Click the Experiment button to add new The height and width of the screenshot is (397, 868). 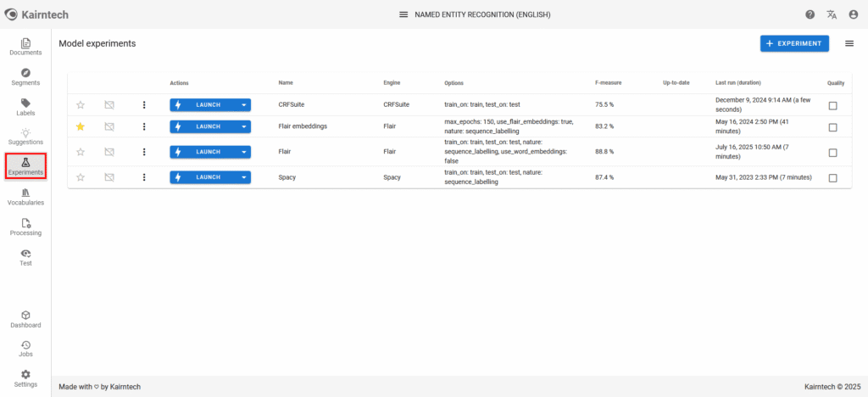point(793,43)
